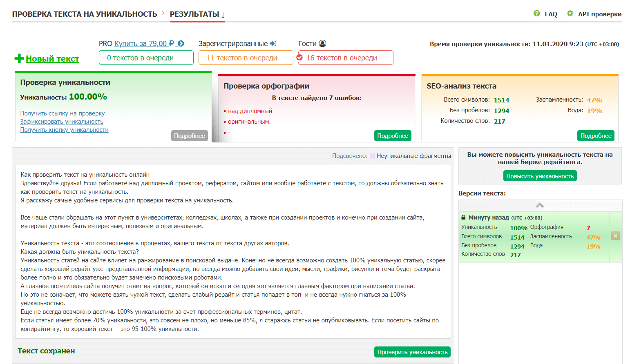Screen dimensions: 630x364
Task: Switch to the ПРОВЕРКА ТЕКСТА НА УНИКАЛЬНОСТЬ tab
Action: click(84, 13)
